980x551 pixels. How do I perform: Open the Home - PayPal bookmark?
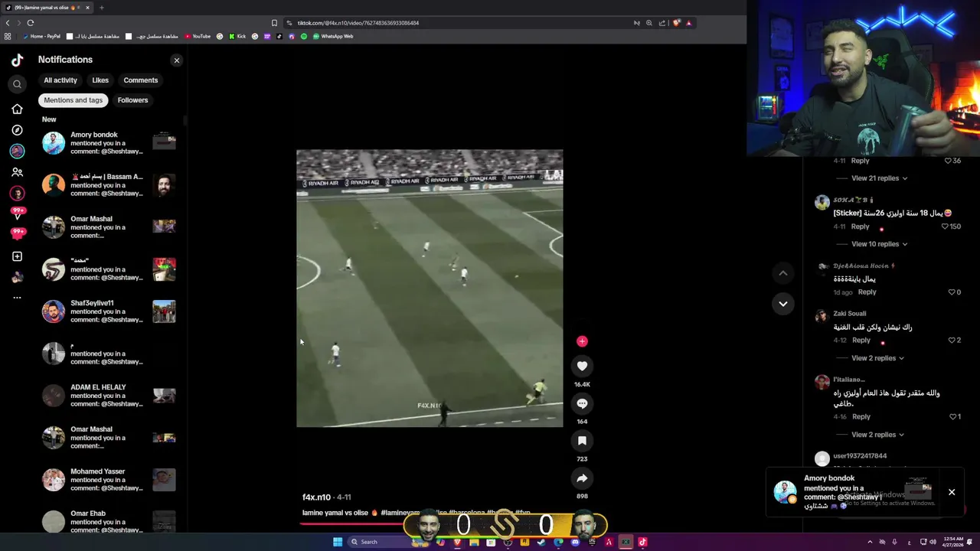[41, 36]
